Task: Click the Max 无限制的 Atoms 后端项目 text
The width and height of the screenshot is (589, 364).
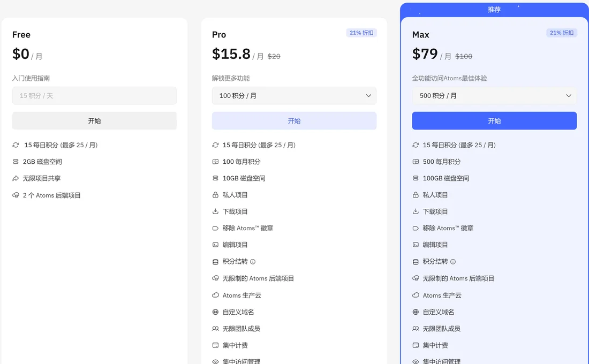Action: tap(458, 278)
